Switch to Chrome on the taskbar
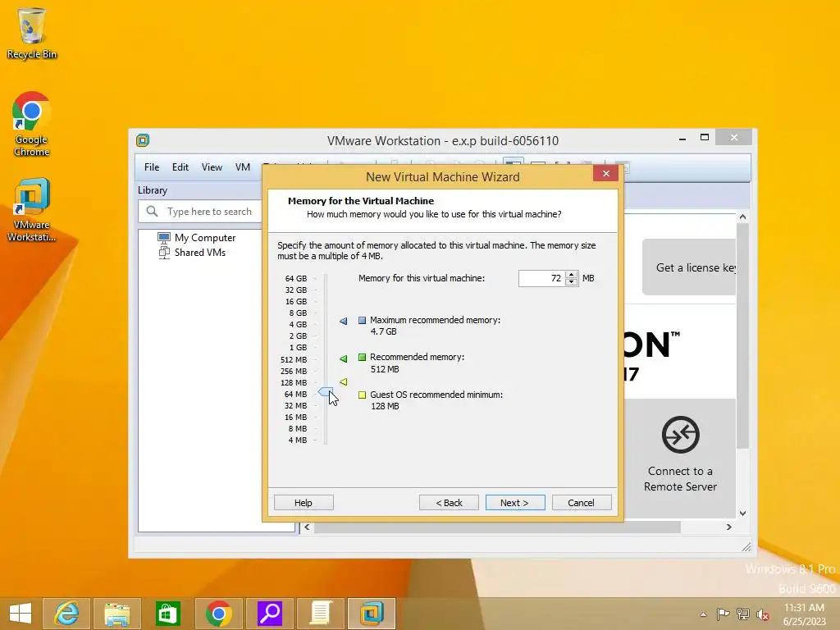Screen dimensions: 840x630 pyautogui.click(x=218, y=614)
